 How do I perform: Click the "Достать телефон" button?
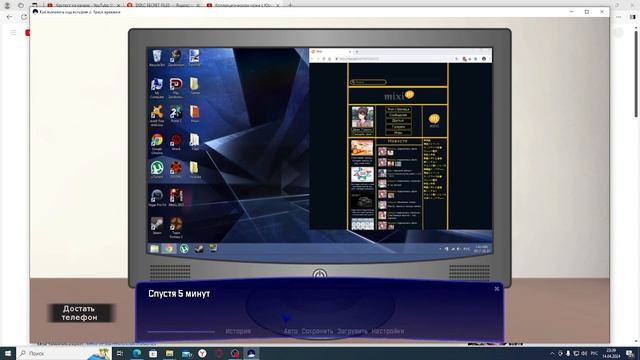click(x=80, y=313)
